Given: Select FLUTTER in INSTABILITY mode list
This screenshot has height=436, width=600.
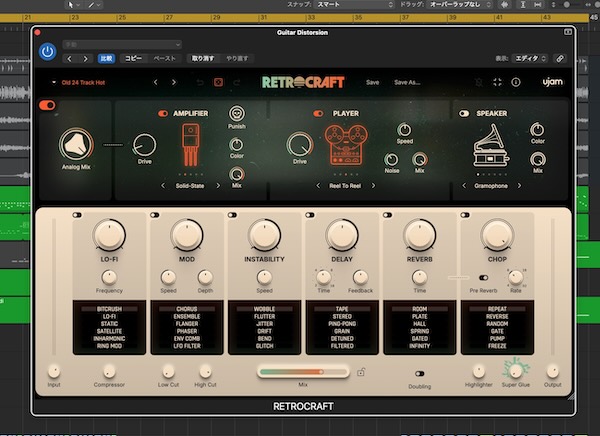Looking at the screenshot, I should pyautogui.click(x=264, y=317).
